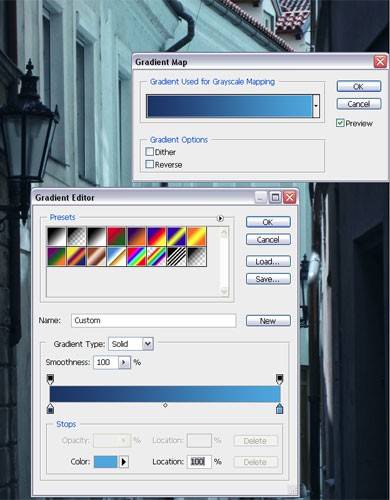Enable the Reverse gradient option

[150, 164]
